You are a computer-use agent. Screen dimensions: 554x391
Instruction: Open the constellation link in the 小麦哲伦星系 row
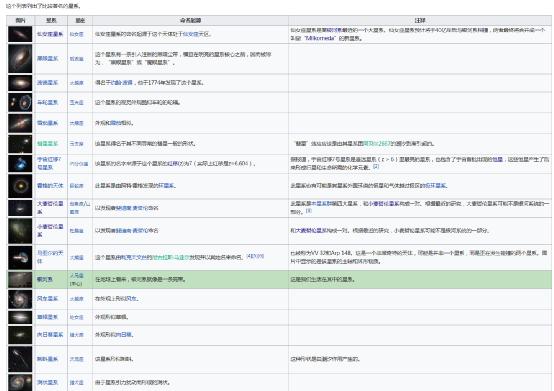[x=76, y=231]
